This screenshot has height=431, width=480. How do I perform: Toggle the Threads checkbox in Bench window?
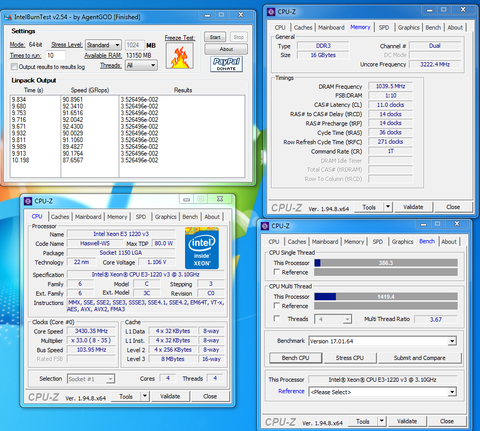(276, 318)
